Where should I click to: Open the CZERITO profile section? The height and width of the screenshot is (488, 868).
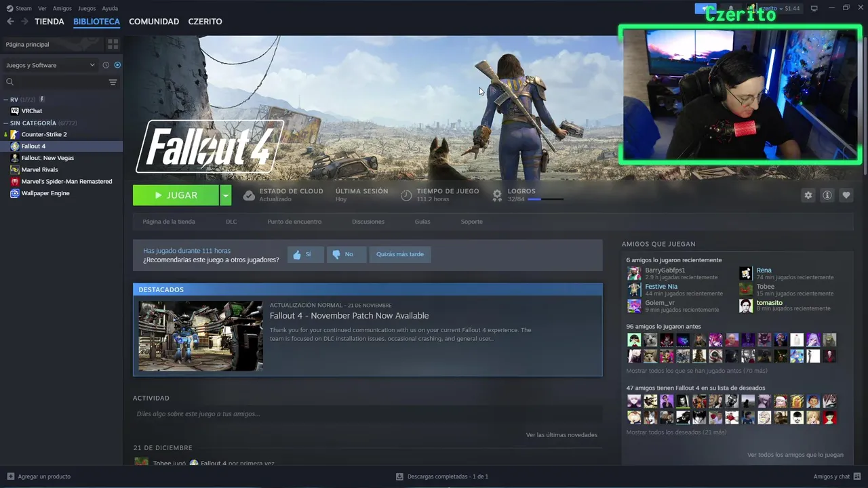tap(205, 22)
